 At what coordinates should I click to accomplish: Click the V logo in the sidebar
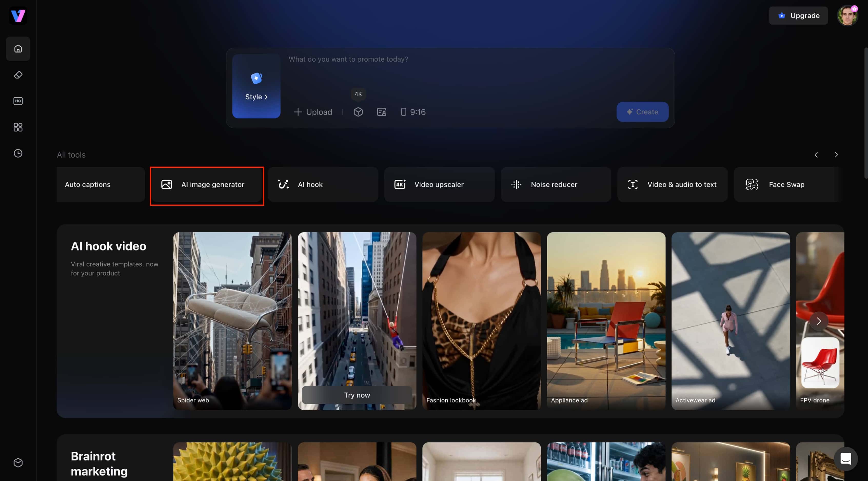tap(18, 15)
